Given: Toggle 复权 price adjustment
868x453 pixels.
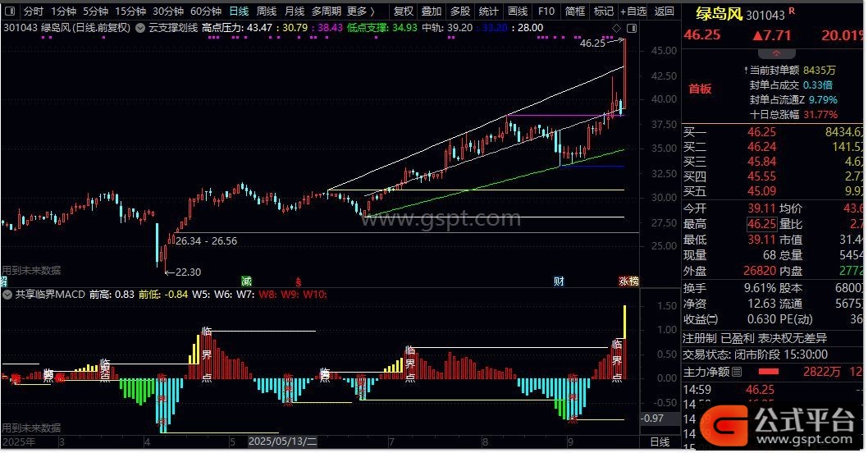Looking at the screenshot, I should coord(403,11).
